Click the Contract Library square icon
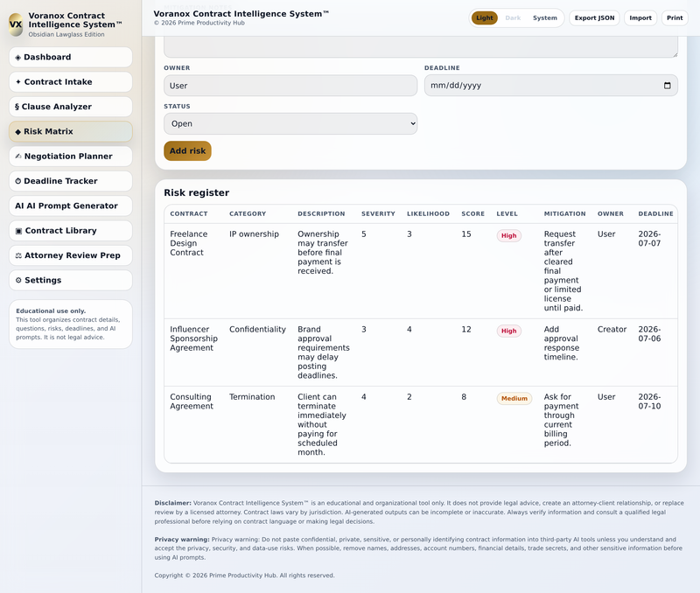 point(18,231)
